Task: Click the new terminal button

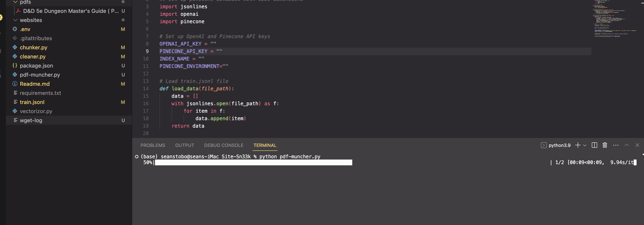Action: click(577, 145)
